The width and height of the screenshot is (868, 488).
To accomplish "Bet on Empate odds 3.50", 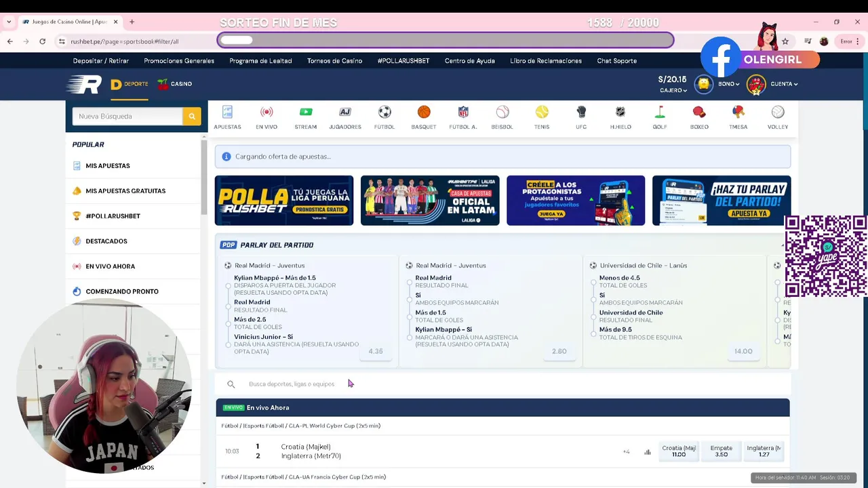I will 721,451.
